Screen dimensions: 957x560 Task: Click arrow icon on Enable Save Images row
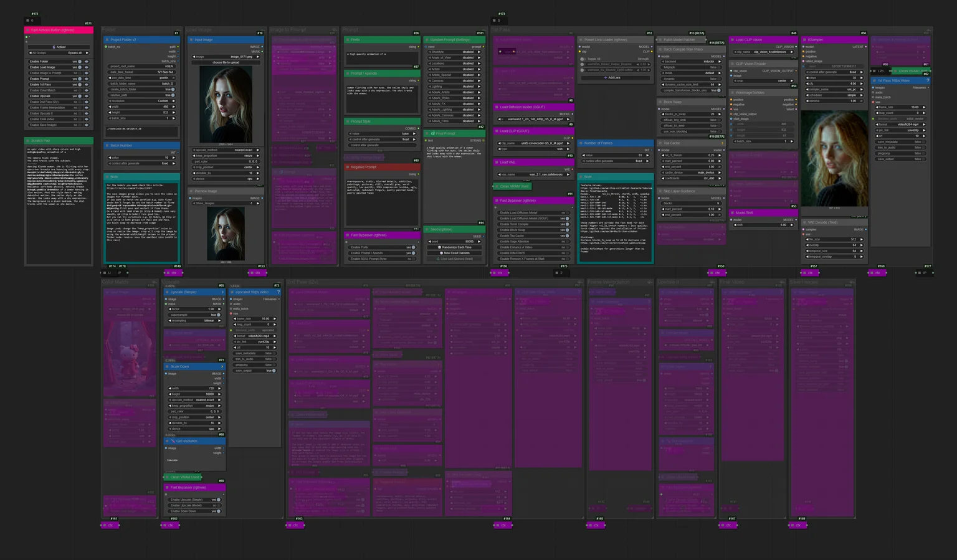tap(87, 125)
